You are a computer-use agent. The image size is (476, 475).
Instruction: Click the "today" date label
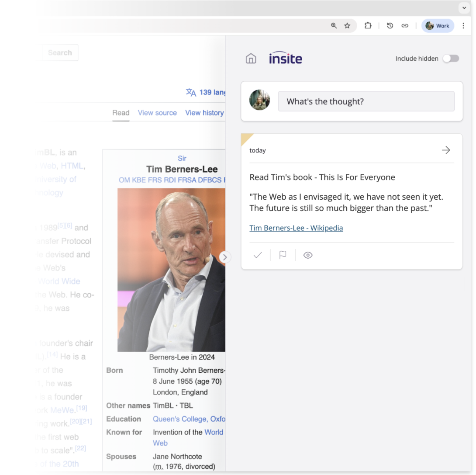click(x=257, y=150)
